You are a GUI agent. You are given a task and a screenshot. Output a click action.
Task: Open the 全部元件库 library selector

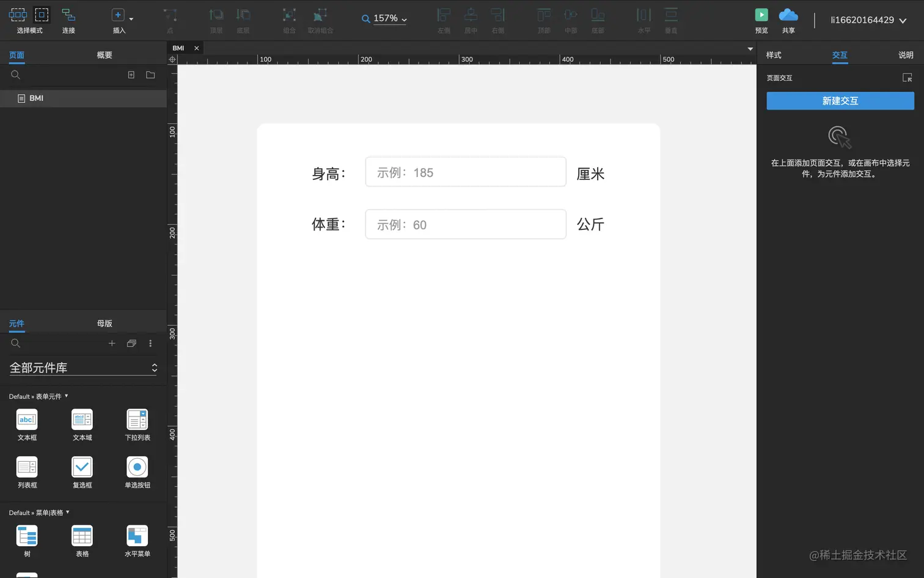[x=83, y=368]
